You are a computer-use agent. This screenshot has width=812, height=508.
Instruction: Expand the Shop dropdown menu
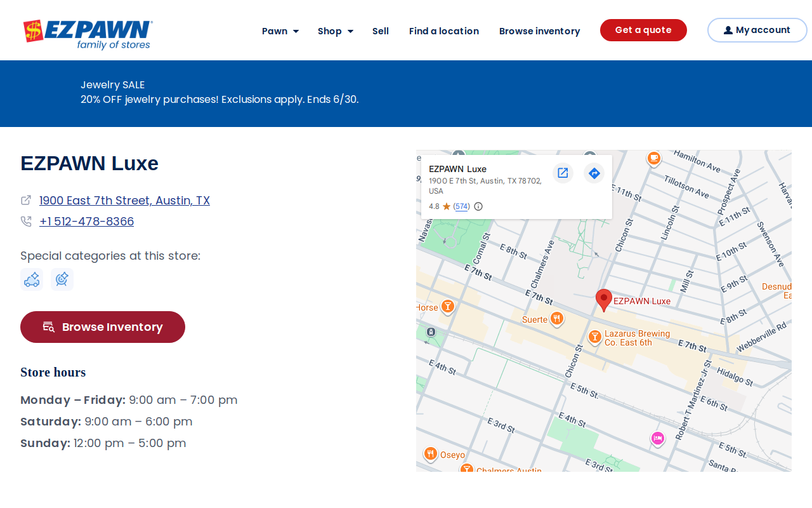tap(336, 31)
